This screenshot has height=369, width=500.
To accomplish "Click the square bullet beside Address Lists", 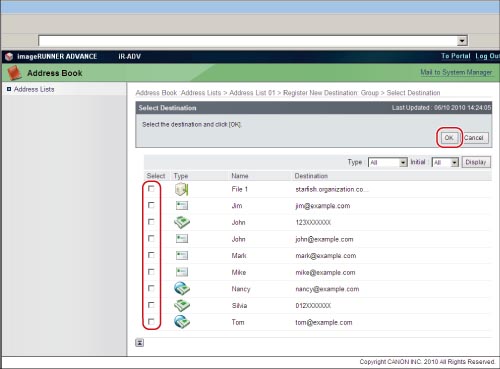I will click(x=9, y=89).
